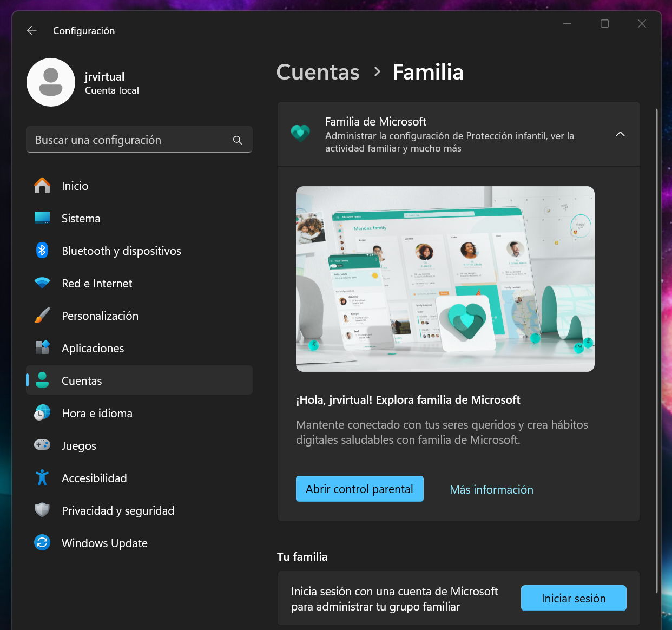Click the Windows Update sync icon

[42, 542]
